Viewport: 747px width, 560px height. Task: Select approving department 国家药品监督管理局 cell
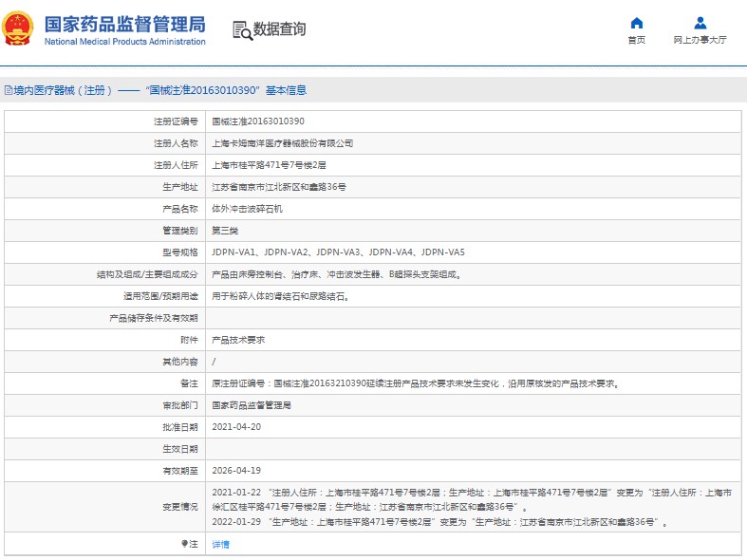tap(252, 405)
